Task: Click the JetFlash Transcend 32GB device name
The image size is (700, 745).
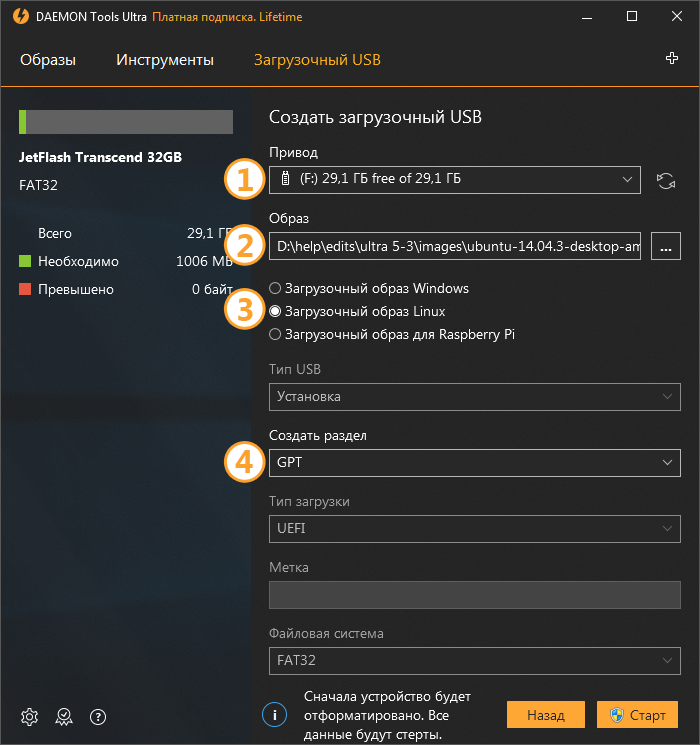Action: click(100, 157)
